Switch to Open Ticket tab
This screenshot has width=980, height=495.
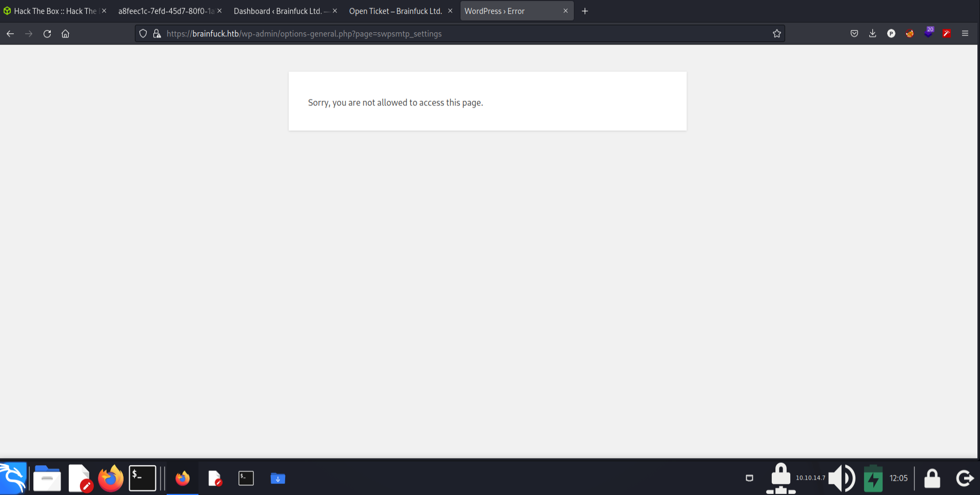click(395, 11)
